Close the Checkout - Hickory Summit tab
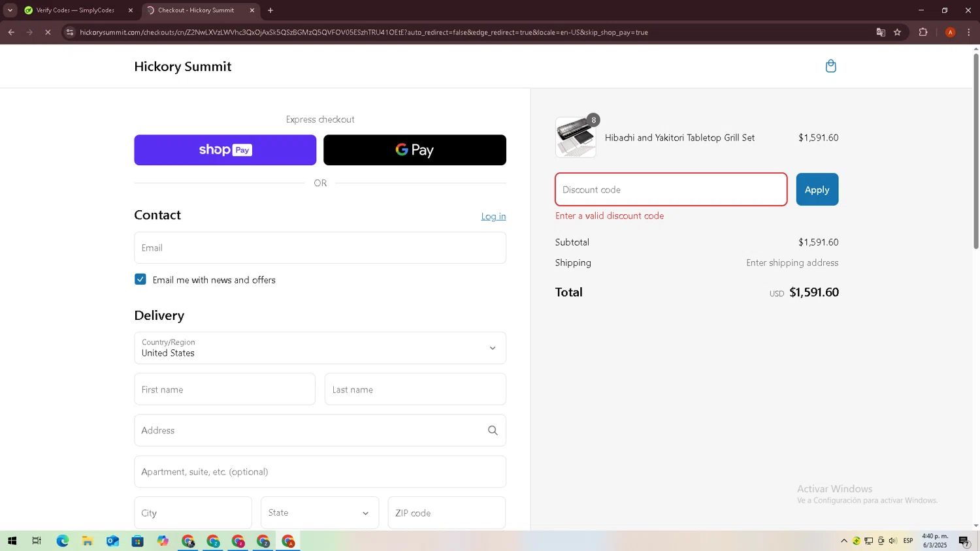This screenshot has height=551, width=980. click(252, 10)
